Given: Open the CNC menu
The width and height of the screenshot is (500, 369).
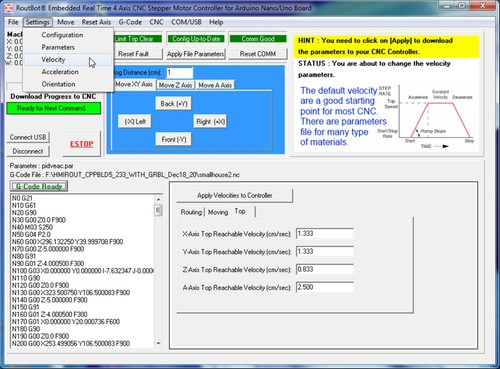Looking at the screenshot, I should click(x=156, y=22).
